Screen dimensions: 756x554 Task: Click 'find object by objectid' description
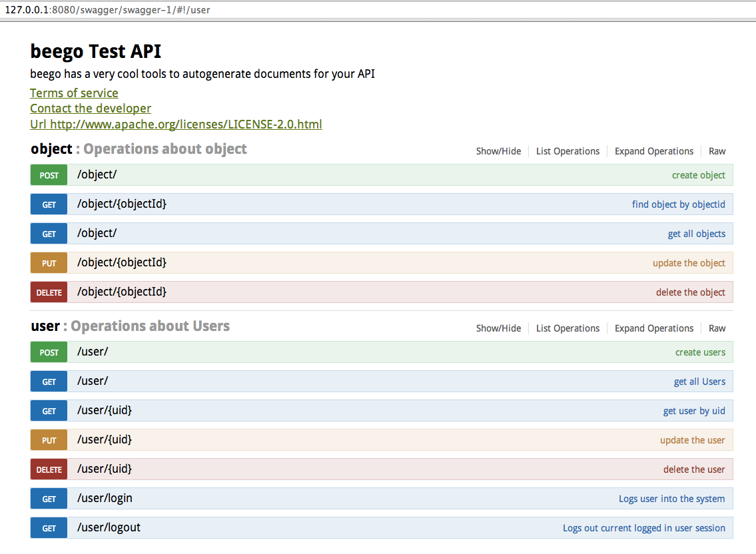(x=678, y=204)
